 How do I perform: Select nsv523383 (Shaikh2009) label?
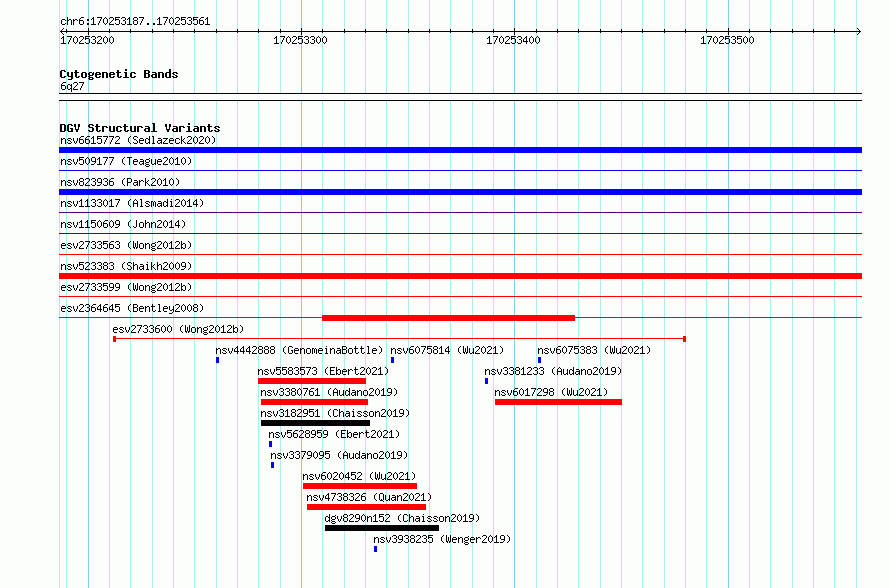click(x=126, y=266)
